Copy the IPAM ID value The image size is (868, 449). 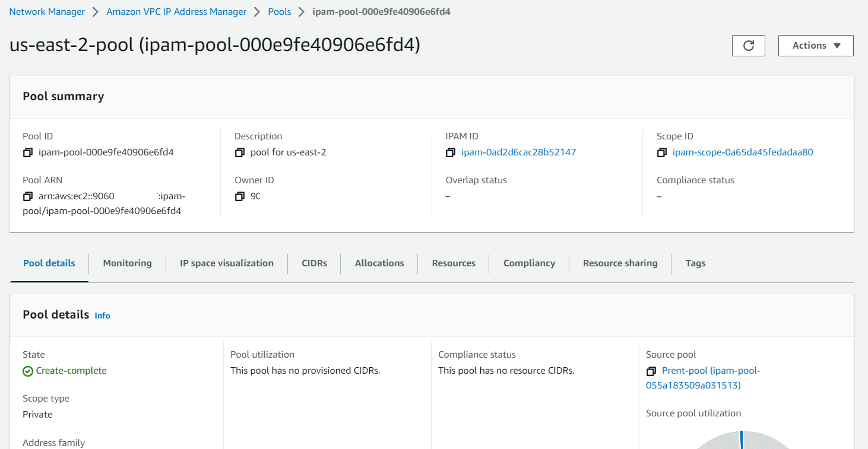tap(451, 153)
